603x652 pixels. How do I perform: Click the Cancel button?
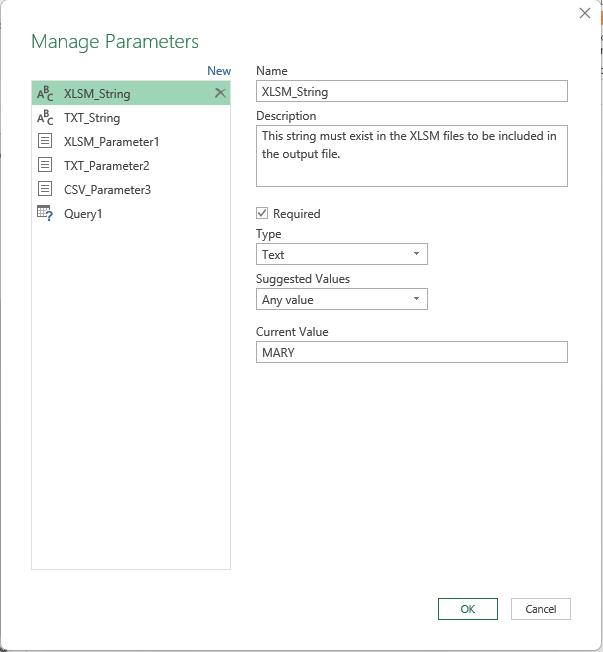(541, 609)
